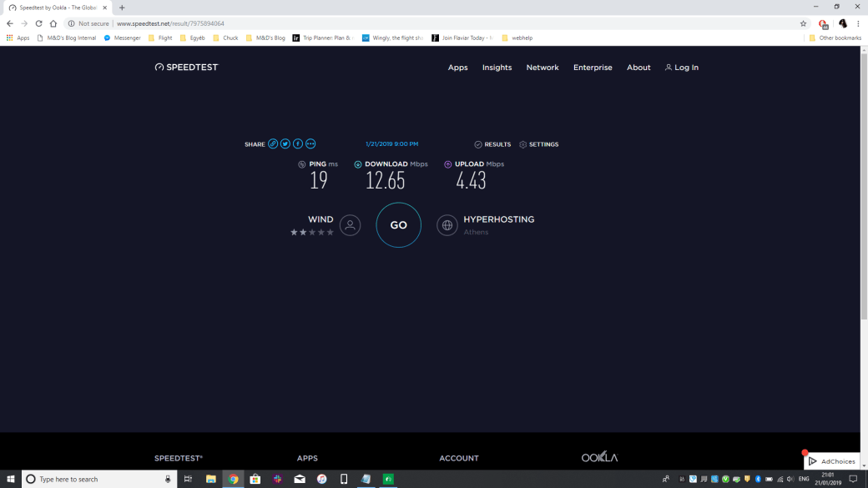The height and width of the screenshot is (488, 868).
Task: Open the Results page
Action: click(492, 144)
